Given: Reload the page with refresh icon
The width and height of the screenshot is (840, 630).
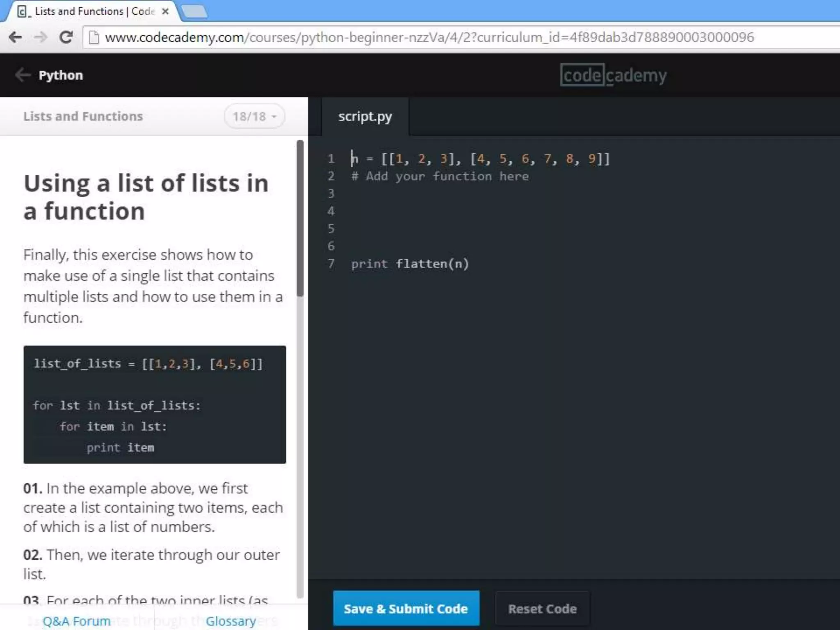Looking at the screenshot, I should pos(66,37).
